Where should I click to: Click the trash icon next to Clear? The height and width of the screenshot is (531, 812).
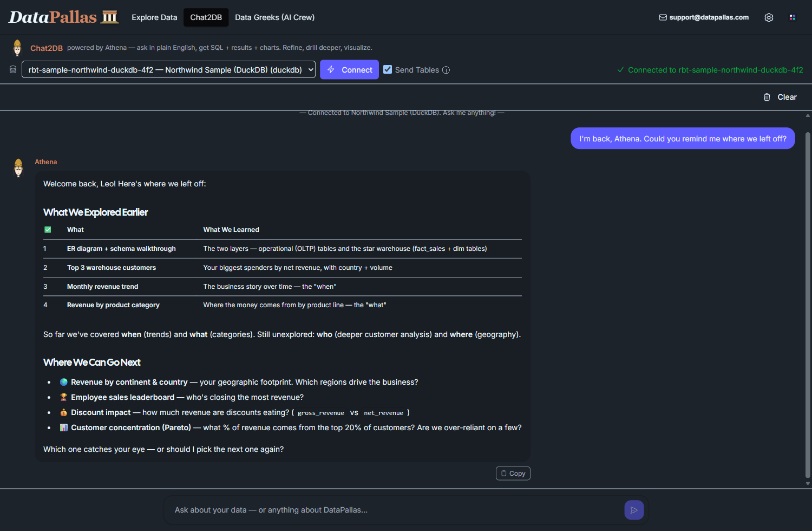tap(767, 97)
